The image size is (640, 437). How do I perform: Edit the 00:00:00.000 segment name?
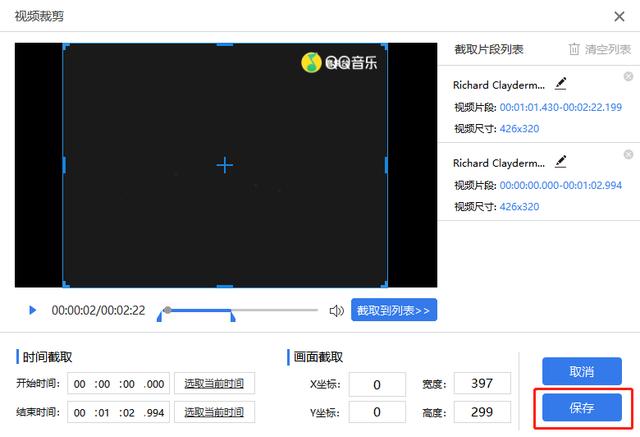tap(560, 162)
